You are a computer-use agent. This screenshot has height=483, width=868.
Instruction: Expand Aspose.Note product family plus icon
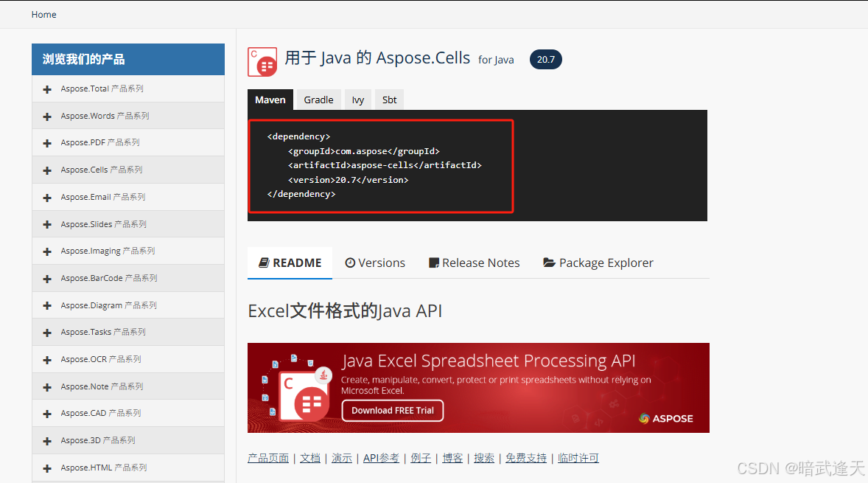pos(47,387)
